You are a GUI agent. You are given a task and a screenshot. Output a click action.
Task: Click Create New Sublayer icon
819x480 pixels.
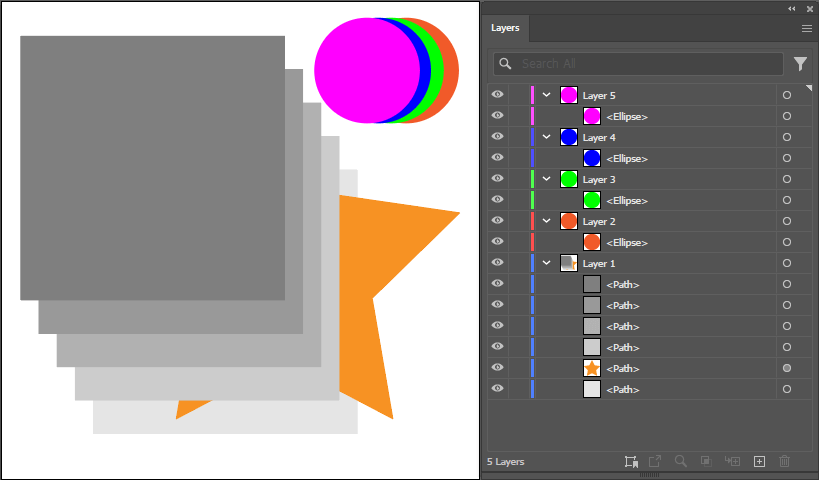tap(733, 461)
